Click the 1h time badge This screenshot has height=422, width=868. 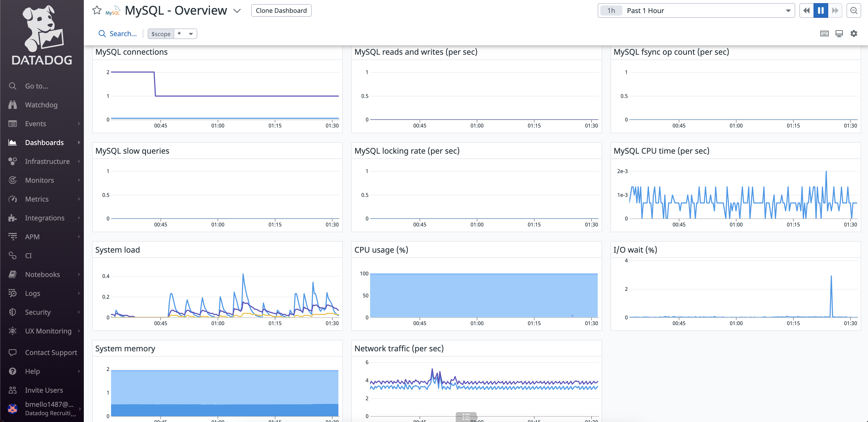coord(611,10)
